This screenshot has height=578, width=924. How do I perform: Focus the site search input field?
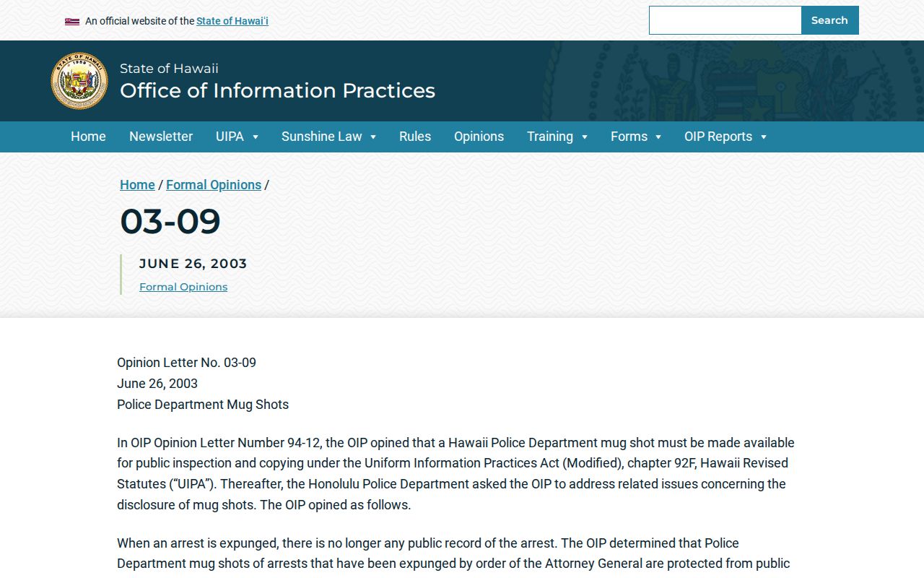[725, 20]
